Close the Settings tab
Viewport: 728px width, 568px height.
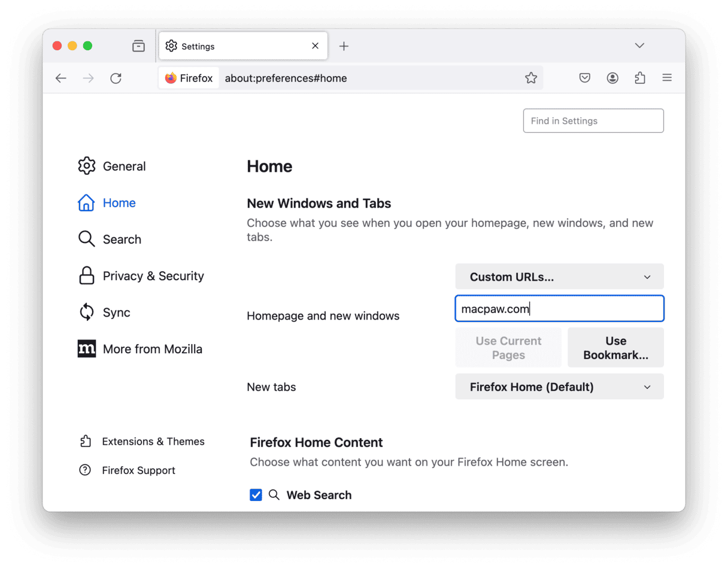pyautogui.click(x=316, y=46)
